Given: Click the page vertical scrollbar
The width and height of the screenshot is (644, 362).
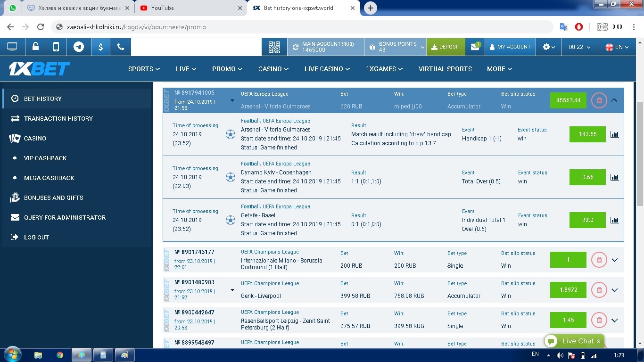Looking at the screenshot, I should tap(640, 153).
